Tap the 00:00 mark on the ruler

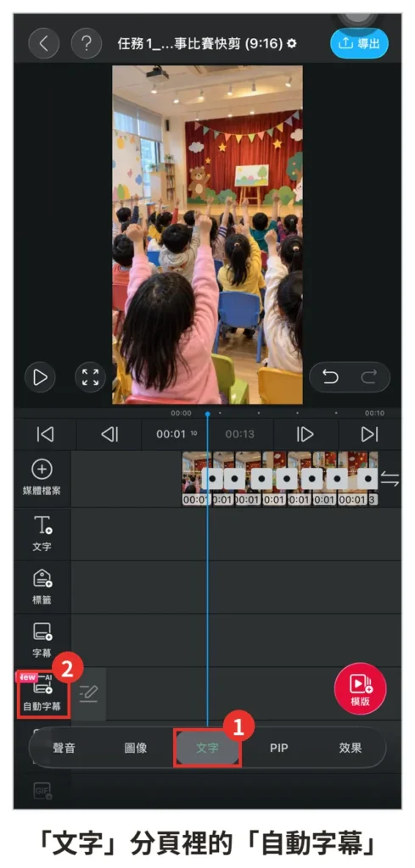coord(181,413)
